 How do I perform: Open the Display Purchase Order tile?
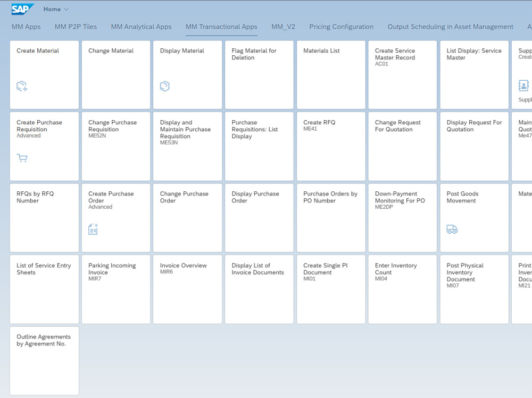[x=259, y=218]
